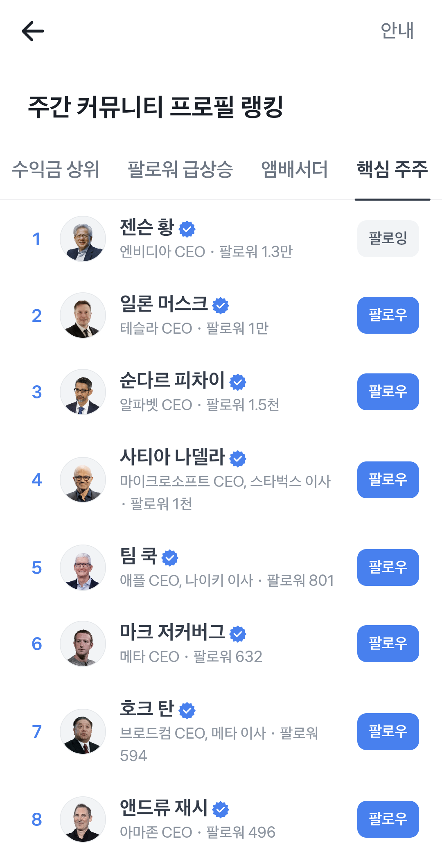The width and height of the screenshot is (442, 868).
Task: Click the verified badge beside 호크 탄
Action: pos(187,710)
